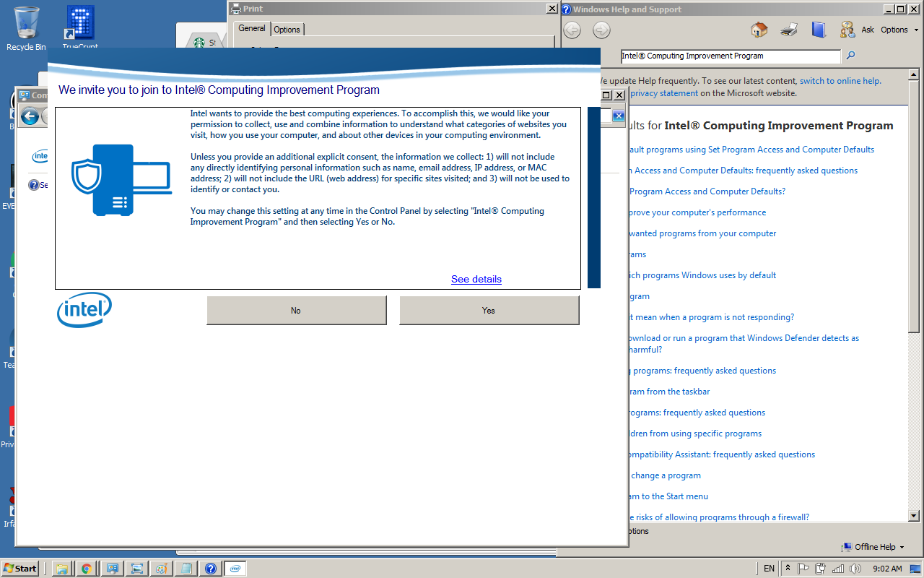Open Browse Help book icon
The image size is (924, 578).
(x=818, y=30)
